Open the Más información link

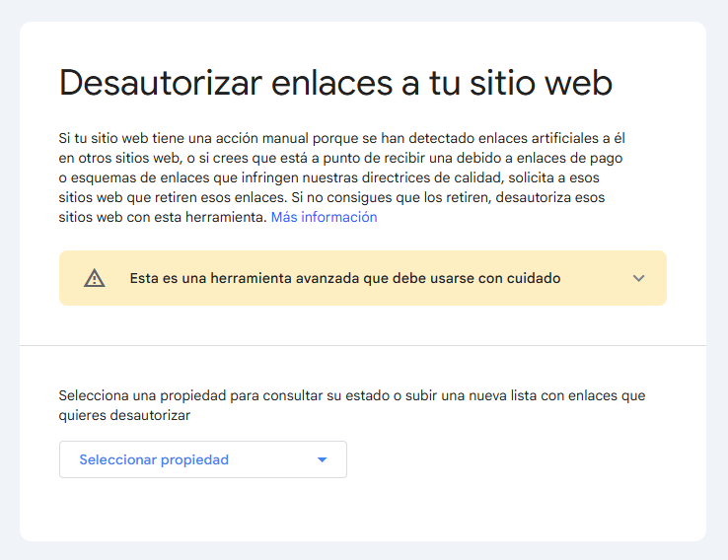coord(324,217)
